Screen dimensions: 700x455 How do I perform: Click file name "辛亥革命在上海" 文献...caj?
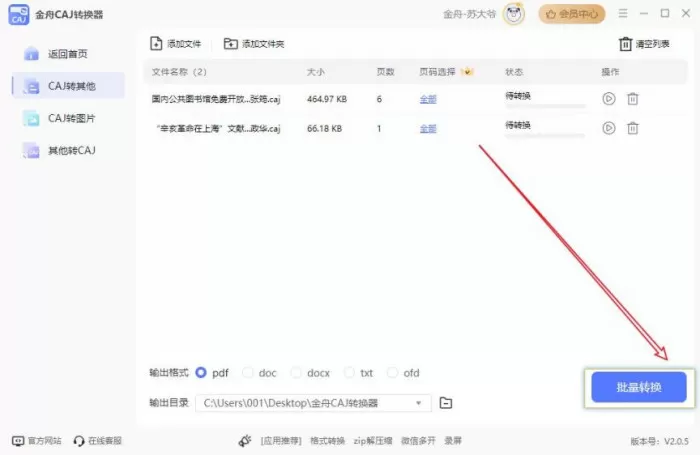coord(218,129)
